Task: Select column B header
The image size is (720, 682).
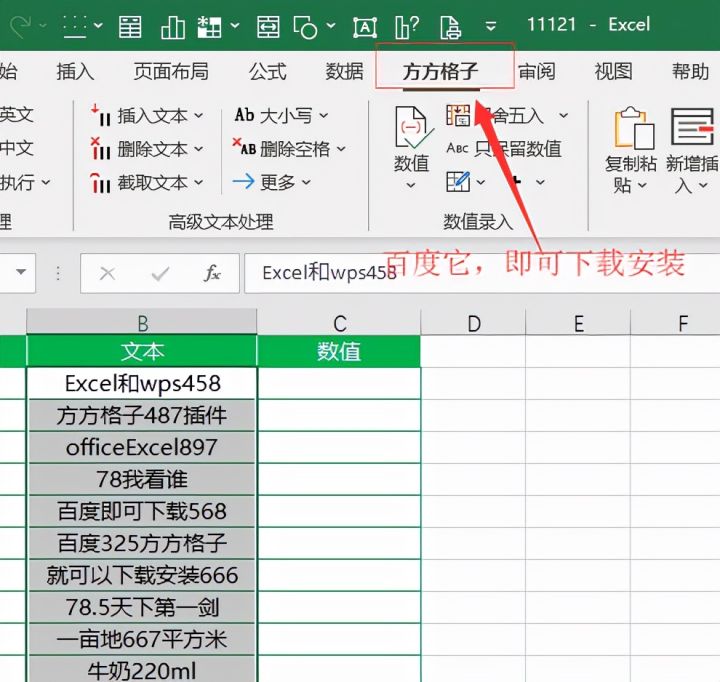Action: pyautogui.click(x=142, y=322)
